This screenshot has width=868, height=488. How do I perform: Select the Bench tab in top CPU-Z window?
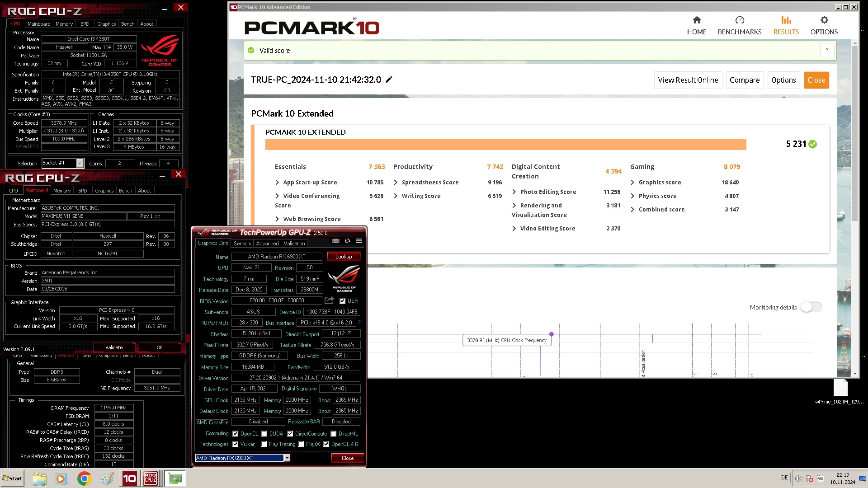(127, 24)
